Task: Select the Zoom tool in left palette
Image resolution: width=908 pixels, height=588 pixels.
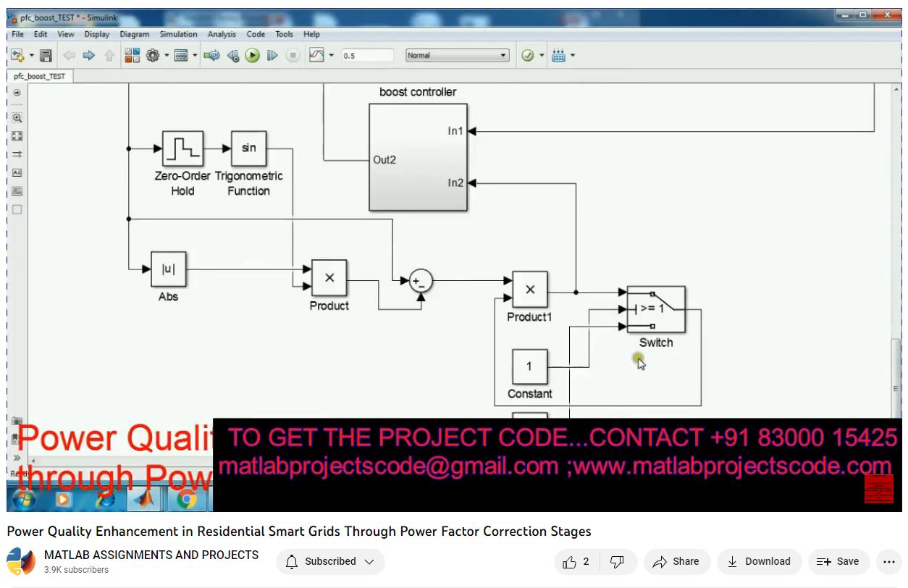Action: tap(17, 117)
